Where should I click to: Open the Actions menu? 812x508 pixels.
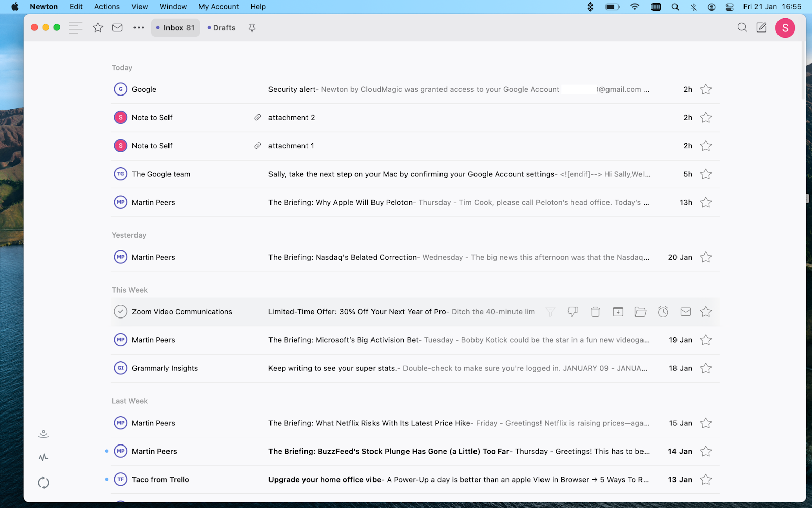pyautogui.click(x=107, y=7)
